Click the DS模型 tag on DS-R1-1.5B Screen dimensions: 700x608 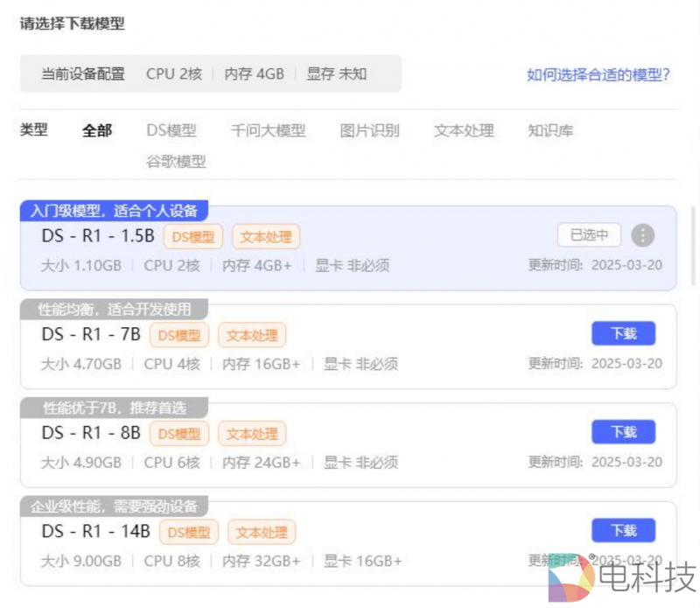click(193, 236)
